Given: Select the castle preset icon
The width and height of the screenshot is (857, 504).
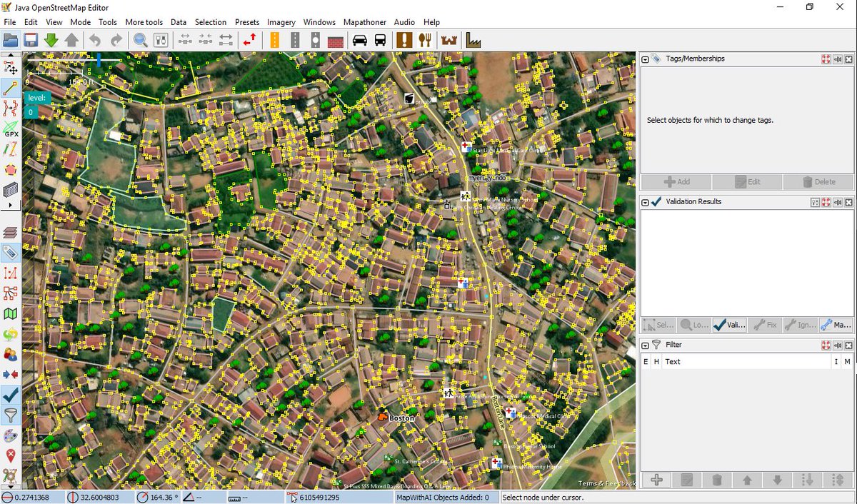Looking at the screenshot, I should (x=449, y=40).
